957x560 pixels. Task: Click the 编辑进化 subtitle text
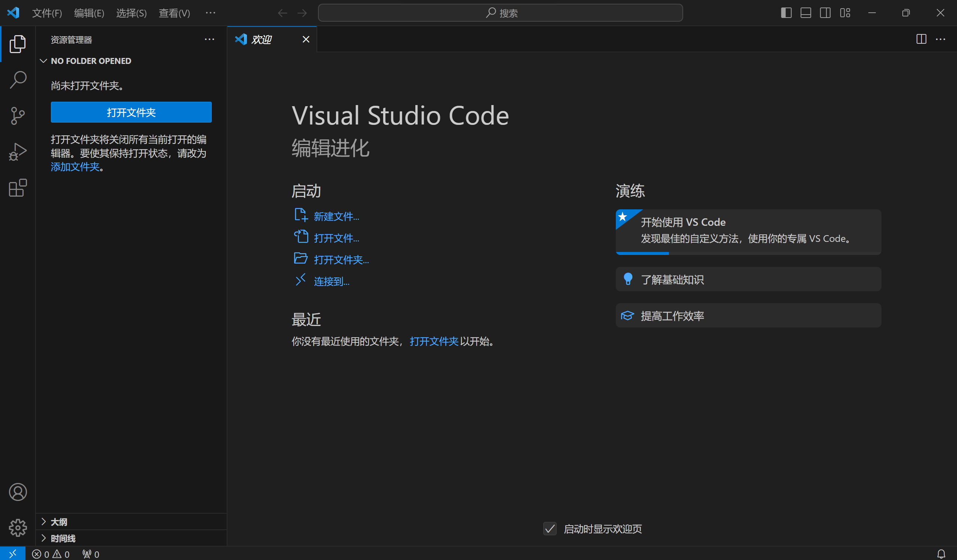pos(330,148)
